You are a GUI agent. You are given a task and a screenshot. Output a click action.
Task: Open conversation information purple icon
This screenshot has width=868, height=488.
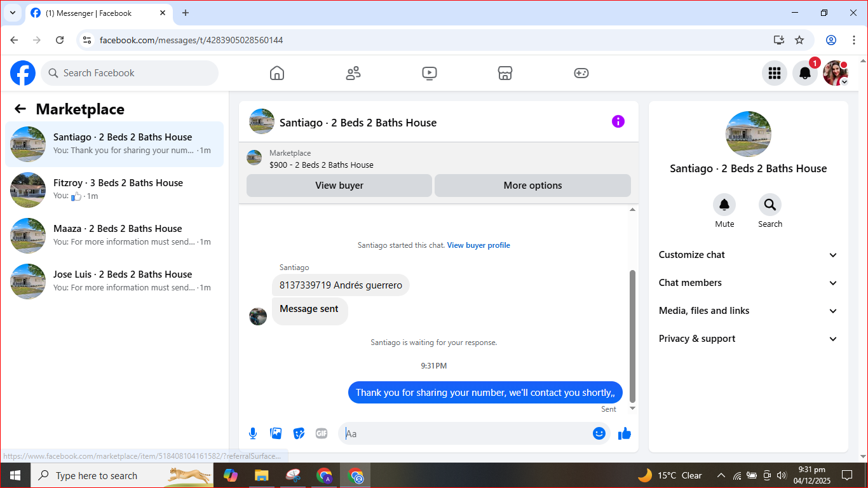click(x=618, y=121)
